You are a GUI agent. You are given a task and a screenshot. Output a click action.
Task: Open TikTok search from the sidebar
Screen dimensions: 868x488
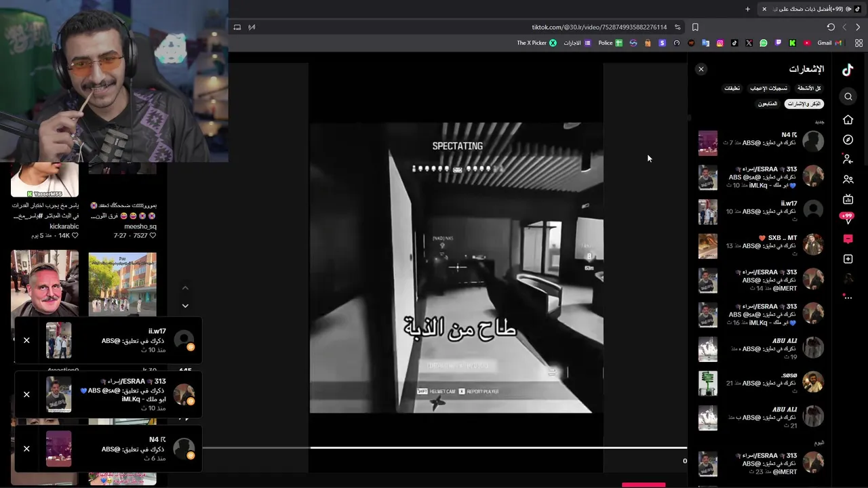coord(848,97)
